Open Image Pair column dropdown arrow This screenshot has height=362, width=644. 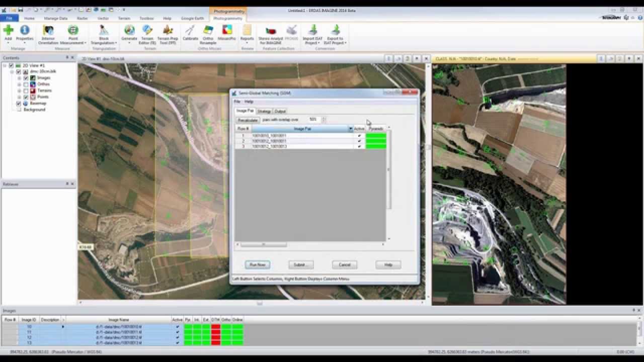click(x=351, y=129)
